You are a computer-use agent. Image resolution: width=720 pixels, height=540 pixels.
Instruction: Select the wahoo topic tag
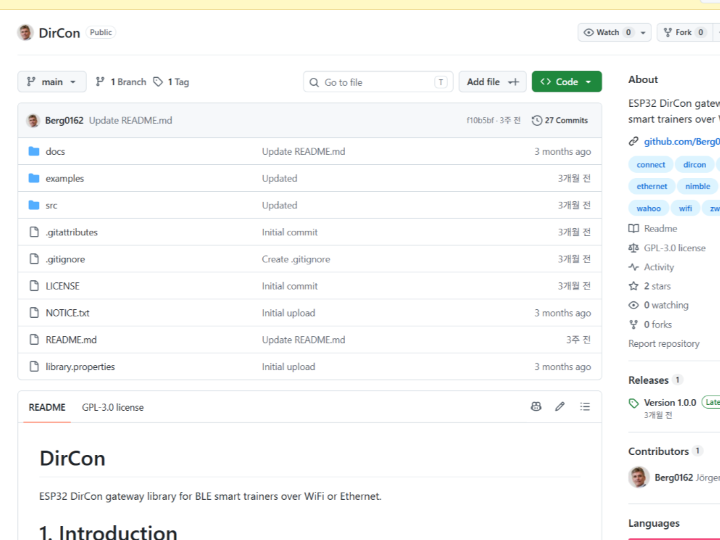pyautogui.click(x=648, y=208)
